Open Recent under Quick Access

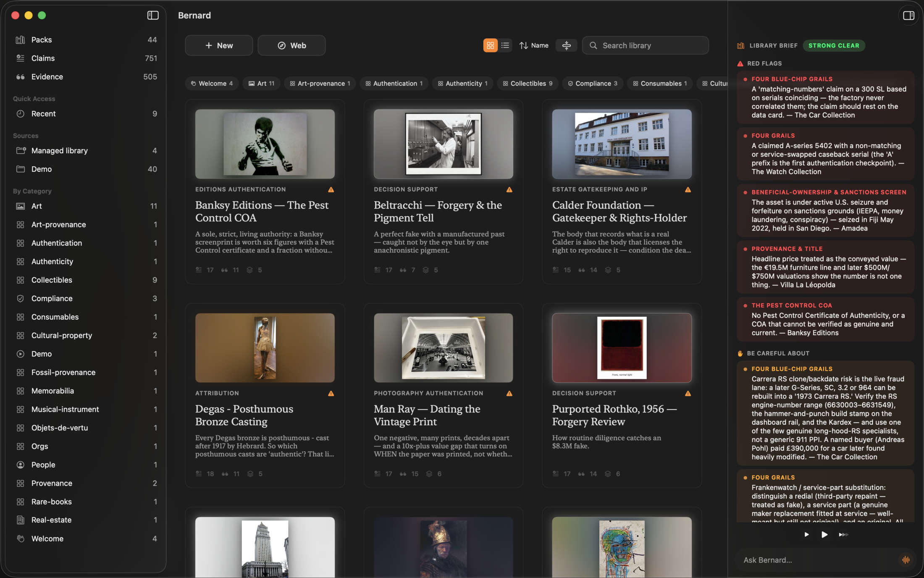(x=86, y=114)
